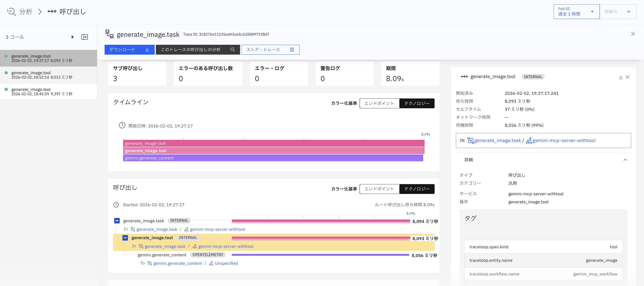Viewport: 644px width, 286px height.
Task: Click 呼び出し in the breadcrumb navigation
Action: 72,11
